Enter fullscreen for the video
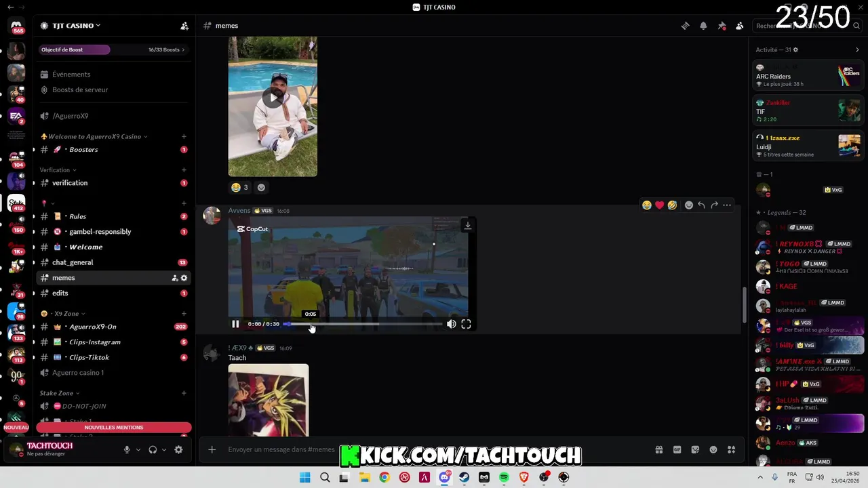Viewport: 868px width, 488px height. [x=466, y=324]
